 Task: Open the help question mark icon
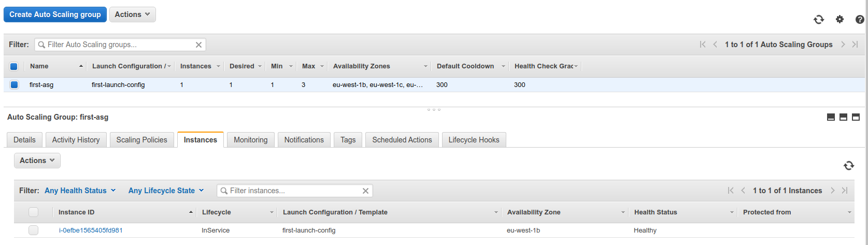click(x=860, y=19)
